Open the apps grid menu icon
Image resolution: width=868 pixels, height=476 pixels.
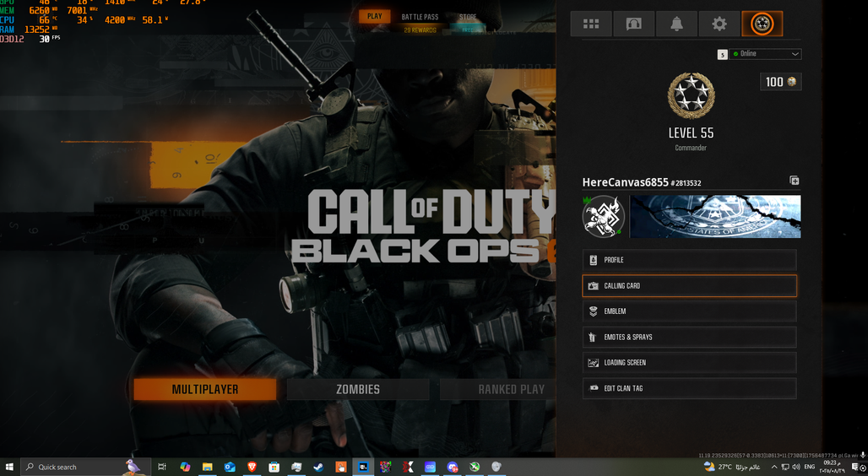591,24
